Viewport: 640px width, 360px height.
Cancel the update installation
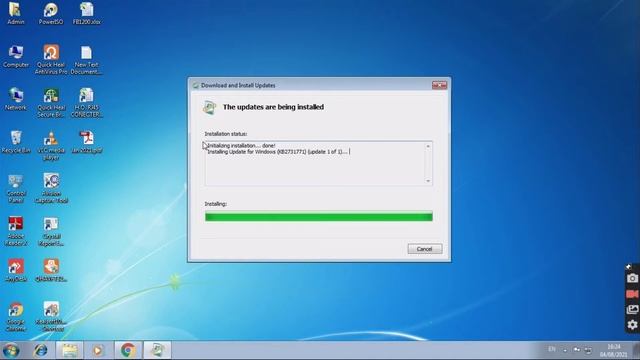424,249
